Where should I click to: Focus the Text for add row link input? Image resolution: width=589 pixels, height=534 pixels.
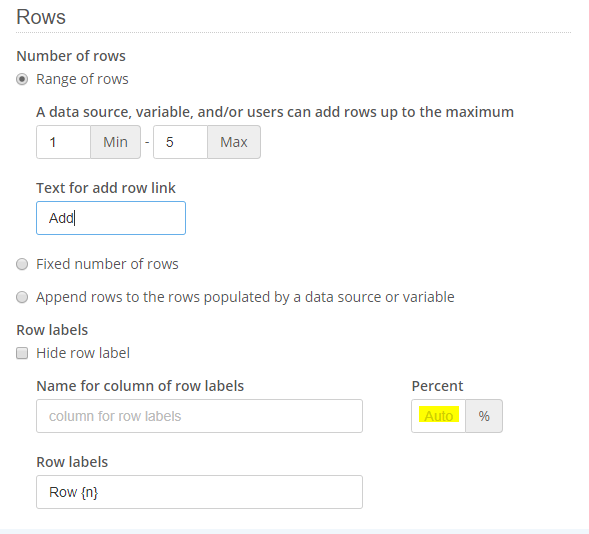(x=111, y=218)
